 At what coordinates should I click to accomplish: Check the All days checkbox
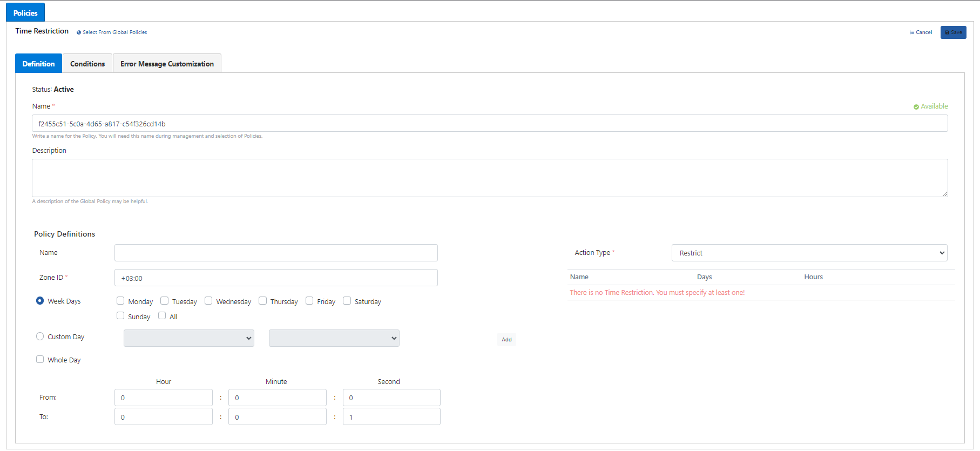pos(162,316)
